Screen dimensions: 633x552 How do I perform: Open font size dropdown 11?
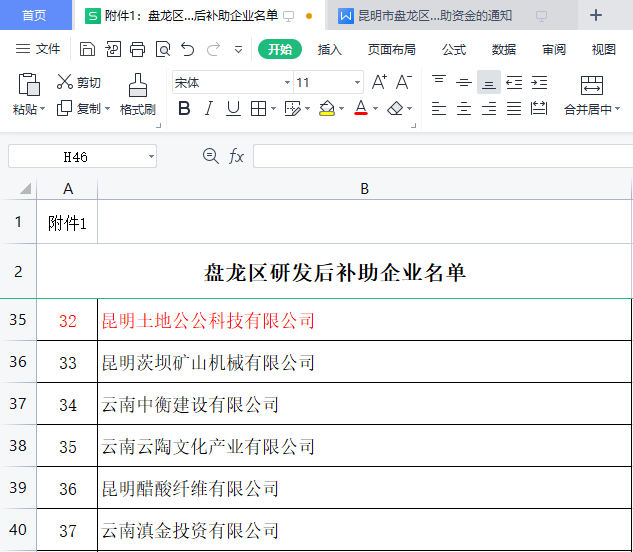pos(357,82)
